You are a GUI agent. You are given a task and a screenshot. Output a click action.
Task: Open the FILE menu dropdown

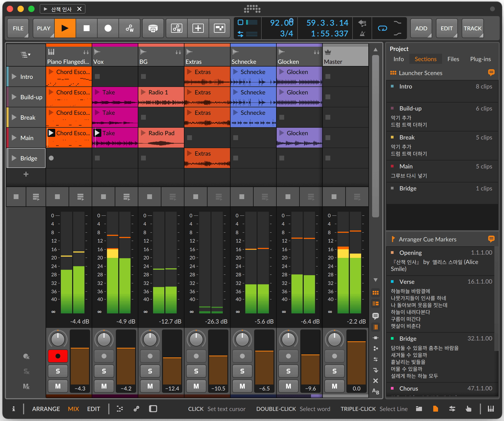point(18,28)
